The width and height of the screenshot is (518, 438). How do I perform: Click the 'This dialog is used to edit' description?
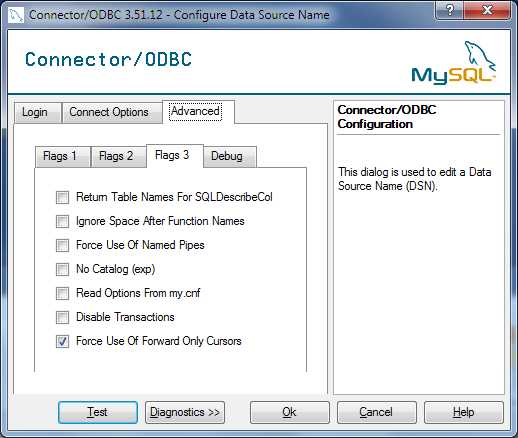click(x=415, y=179)
